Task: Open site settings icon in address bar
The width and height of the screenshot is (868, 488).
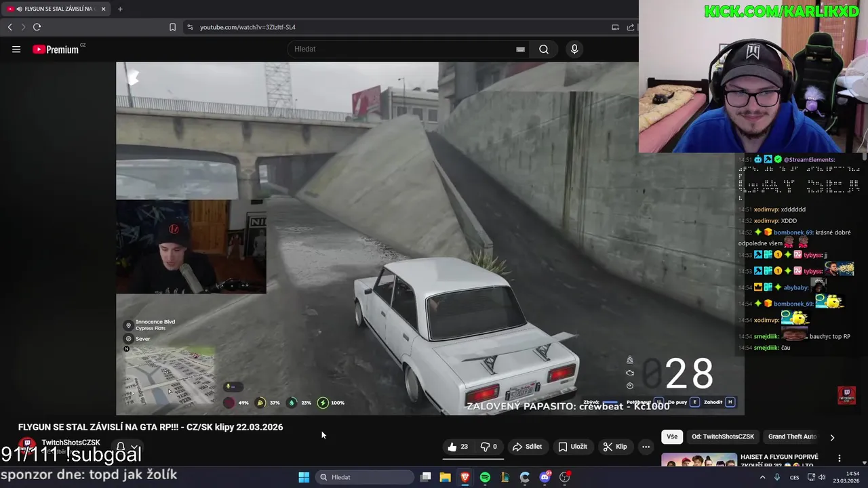Action: [190, 27]
